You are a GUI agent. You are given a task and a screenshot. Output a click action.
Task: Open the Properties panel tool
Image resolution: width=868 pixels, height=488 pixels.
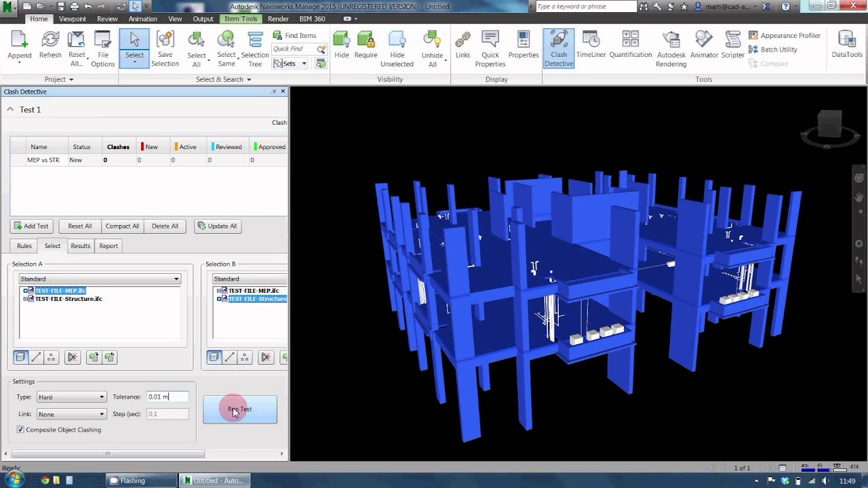click(x=524, y=46)
